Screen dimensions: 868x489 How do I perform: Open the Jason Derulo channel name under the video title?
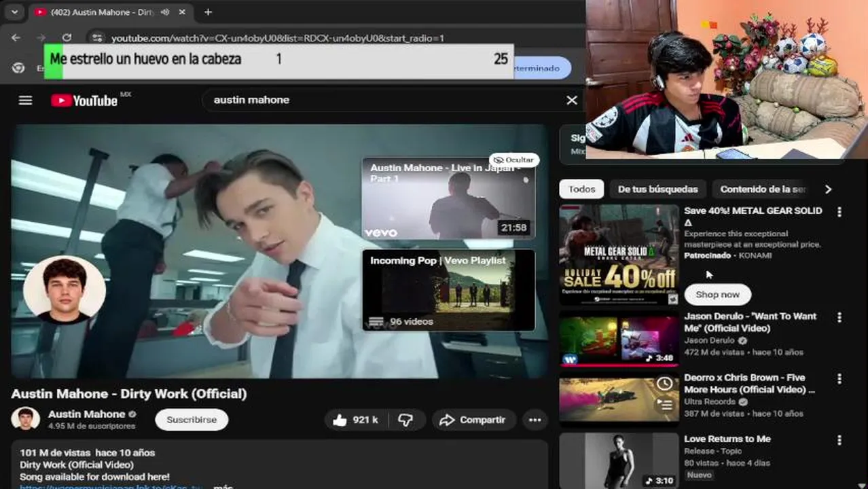tap(709, 340)
